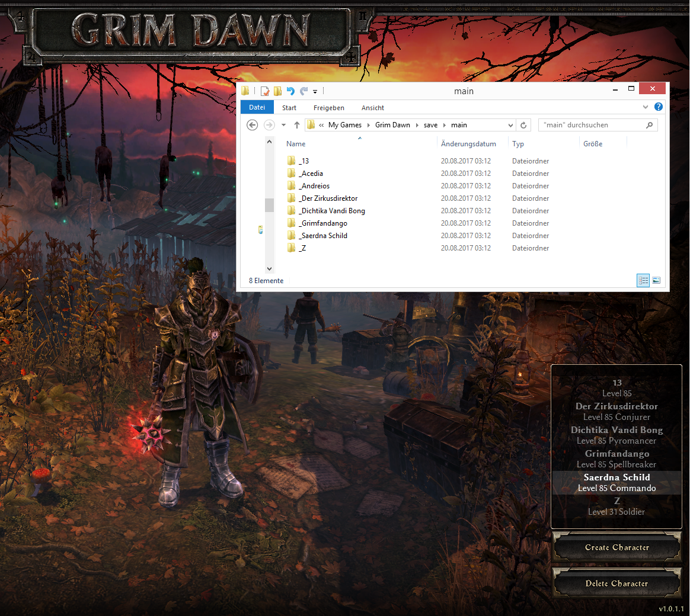690x616 pixels.
Task: Select character Z Level 31 Soldier
Action: tap(616, 506)
